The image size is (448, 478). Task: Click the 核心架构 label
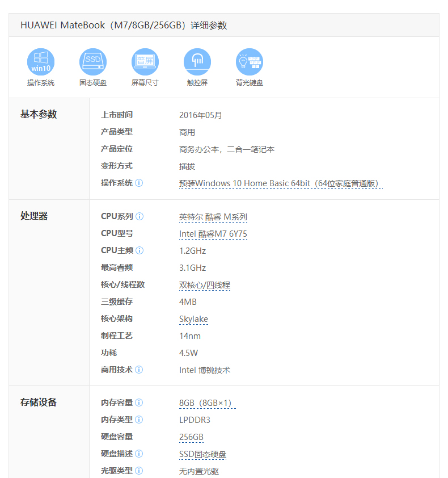tap(117, 319)
